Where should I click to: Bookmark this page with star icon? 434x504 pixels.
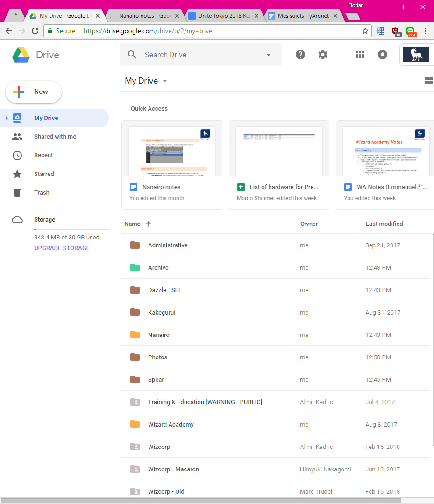pos(365,31)
